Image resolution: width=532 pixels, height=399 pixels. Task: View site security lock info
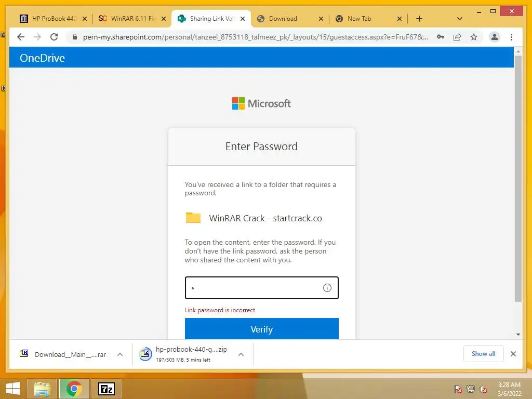75,37
